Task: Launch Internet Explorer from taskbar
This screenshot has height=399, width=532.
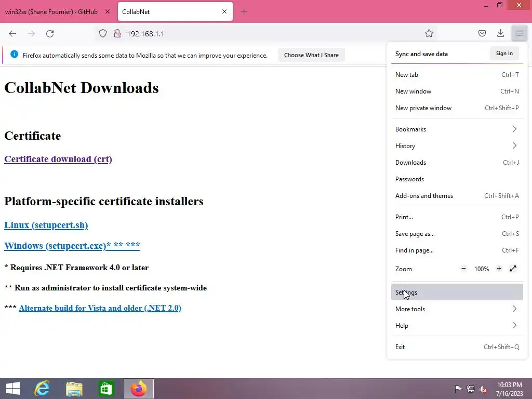Action: pos(42,389)
